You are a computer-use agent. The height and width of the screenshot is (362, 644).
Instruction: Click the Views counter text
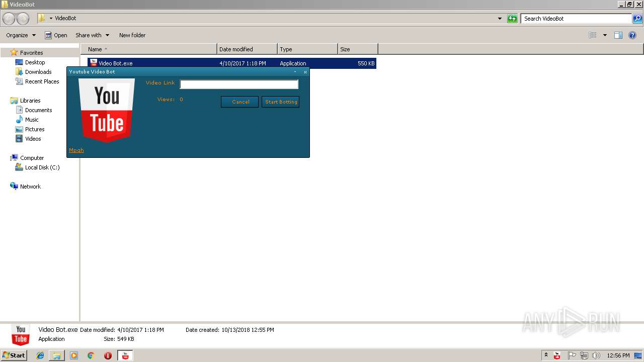[x=170, y=100]
